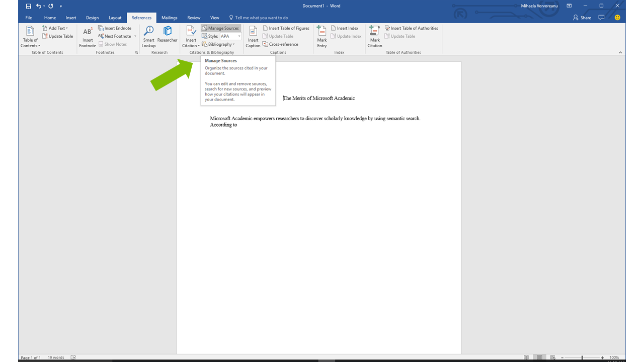Click the Manage Sources button

tap(220, 28)
